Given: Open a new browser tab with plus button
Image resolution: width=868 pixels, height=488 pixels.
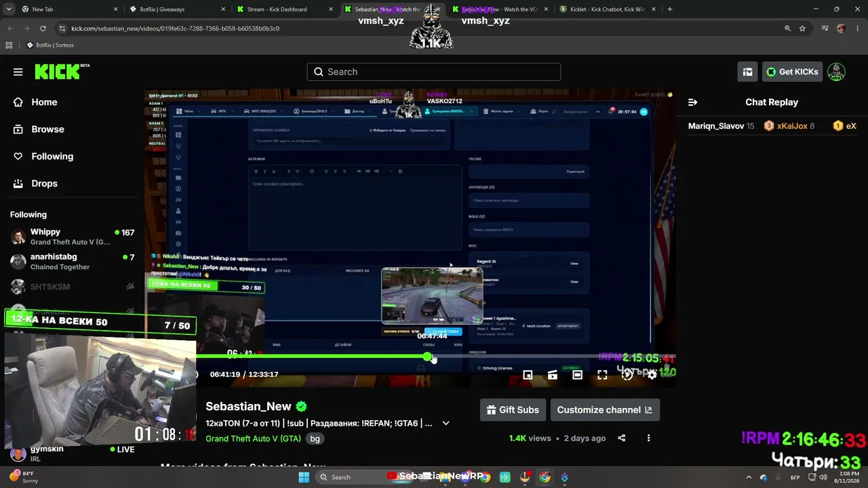Looking at the screenshot, I should [x=669, y=9].
